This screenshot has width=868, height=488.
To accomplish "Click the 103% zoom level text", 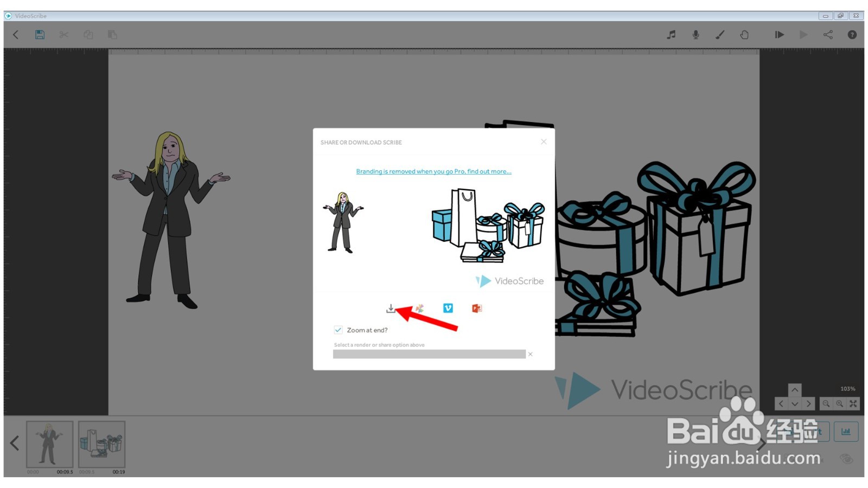I will [847, 389].
